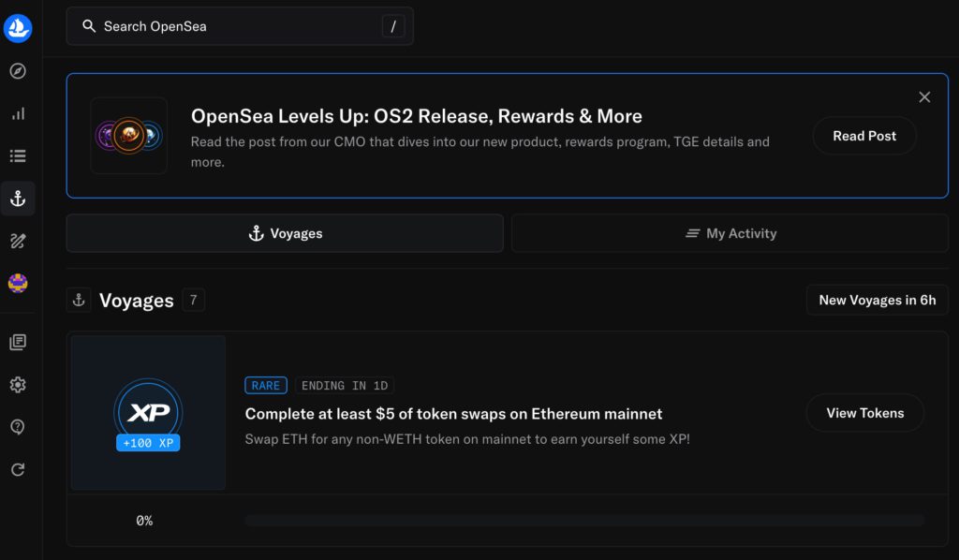Open the compass Discover icon in sidebar
This screenshot has height=560, width=959.
18,71
